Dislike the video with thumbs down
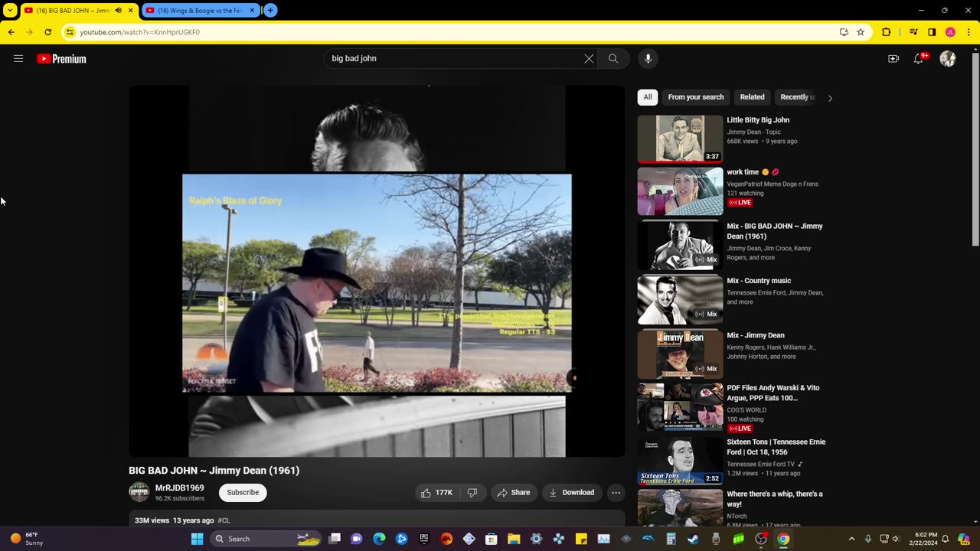Viewport: 980px width, 551px height. coord(472,493)
